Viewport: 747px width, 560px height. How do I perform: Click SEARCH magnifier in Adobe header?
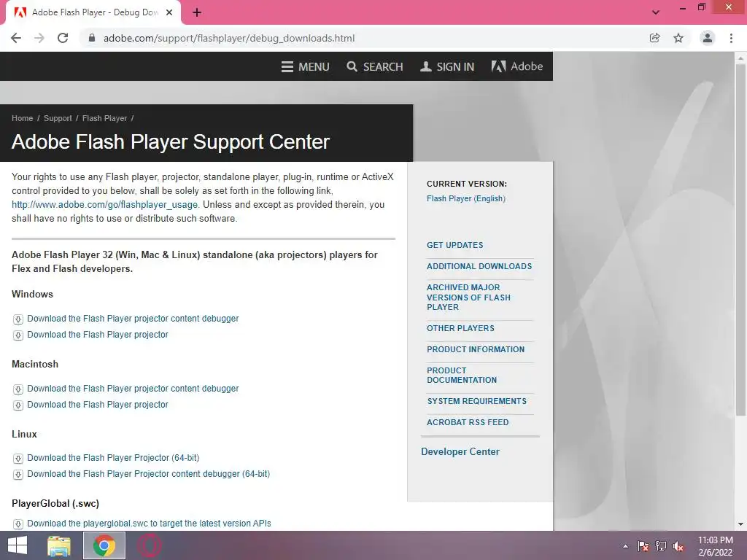[375, 66]
